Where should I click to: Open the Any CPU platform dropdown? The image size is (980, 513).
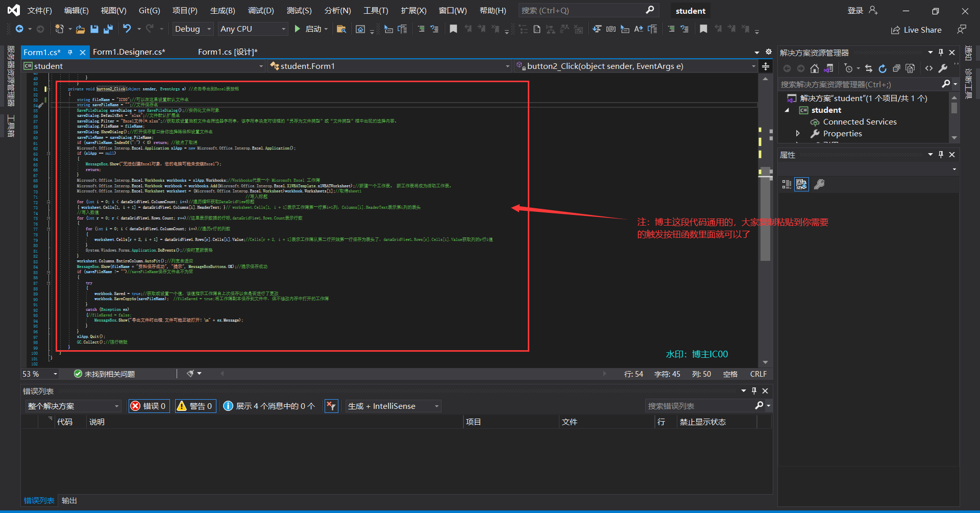252,29
